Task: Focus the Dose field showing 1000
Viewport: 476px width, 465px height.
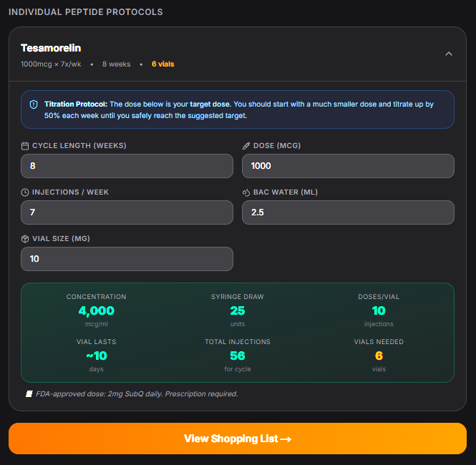Action: pos(348,166)
